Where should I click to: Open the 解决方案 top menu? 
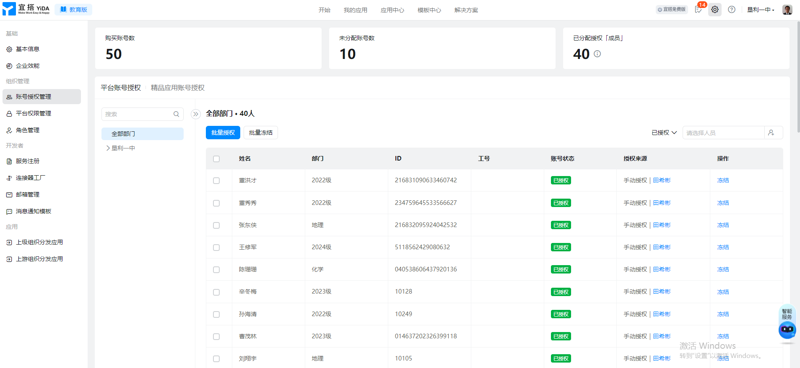point(466,10)
